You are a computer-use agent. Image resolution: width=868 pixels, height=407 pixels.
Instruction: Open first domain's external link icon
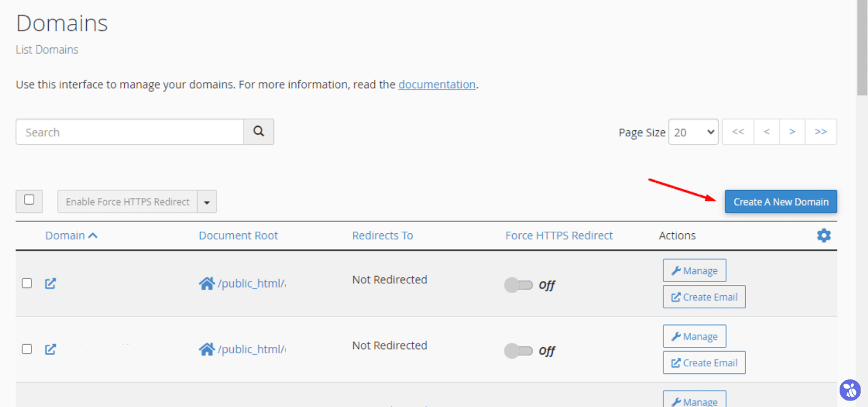(x=50, y=283)
